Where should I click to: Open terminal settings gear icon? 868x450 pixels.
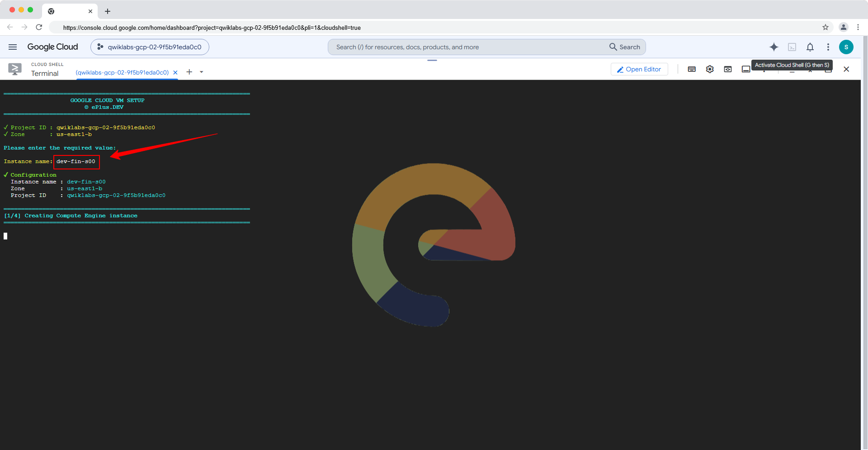pyautogui.click(x=710, y=69)
